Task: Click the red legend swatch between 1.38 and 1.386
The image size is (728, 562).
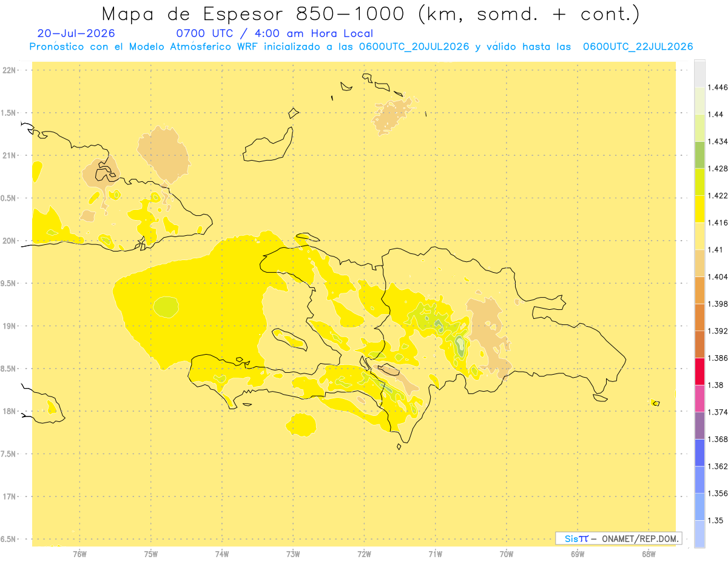Action: click(699, 371)
